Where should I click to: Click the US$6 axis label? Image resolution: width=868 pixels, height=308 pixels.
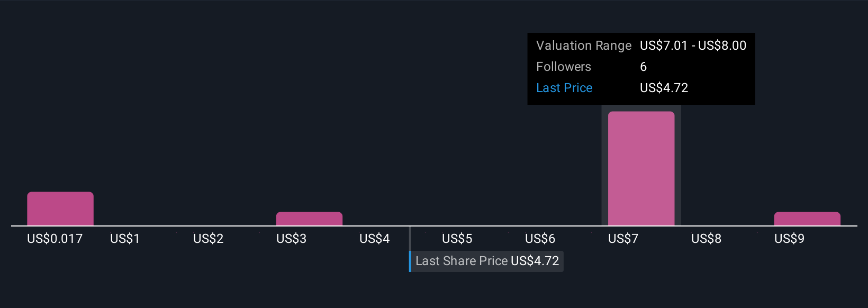pyautogui.click(x=540, y=239)
